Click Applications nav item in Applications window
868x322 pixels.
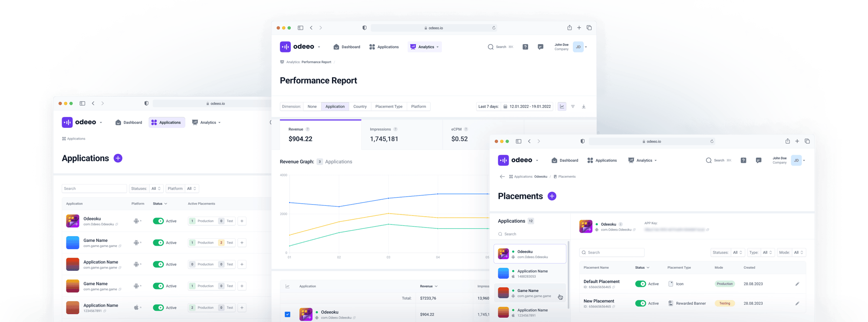tap(167, 123)
